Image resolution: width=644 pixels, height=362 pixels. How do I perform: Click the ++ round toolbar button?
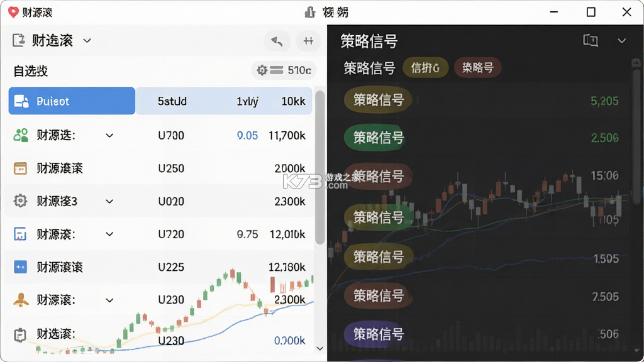(308, 41)
